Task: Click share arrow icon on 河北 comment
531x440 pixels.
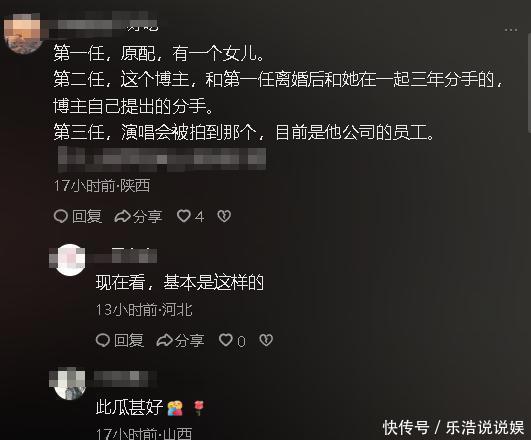Action: pos(165,340)
